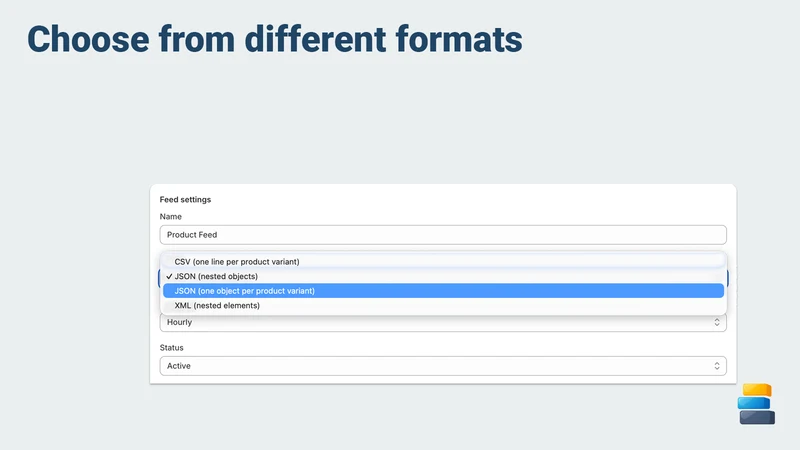The width and height of the screenshot is (800, 450).
Task: Select JSON (one object per product variant)
Action: click(x=443, y=291)
